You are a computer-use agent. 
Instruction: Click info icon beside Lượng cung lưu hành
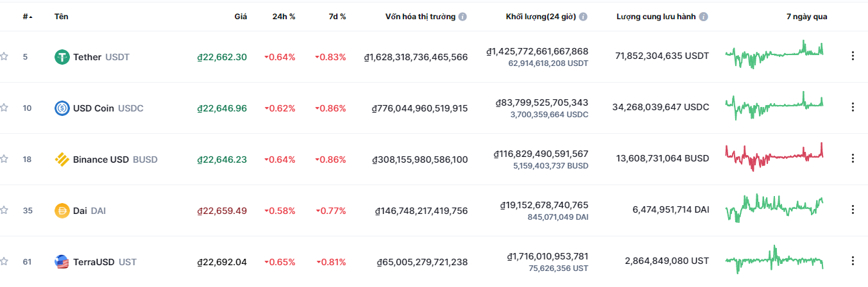point(704,17)
